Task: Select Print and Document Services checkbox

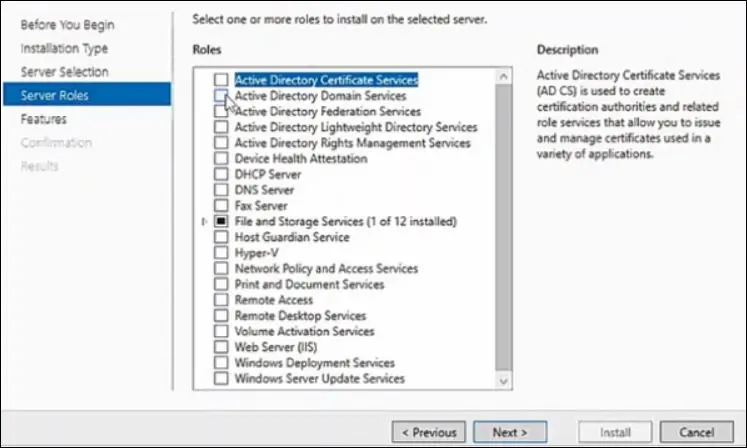Action: [221, 284]
